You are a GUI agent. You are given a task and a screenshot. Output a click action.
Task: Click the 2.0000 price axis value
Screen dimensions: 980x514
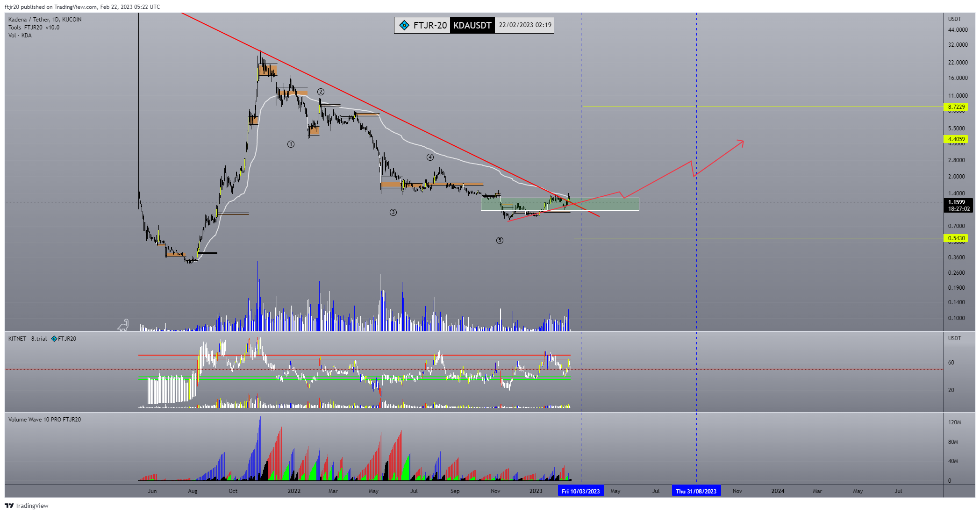click(x=956, y=177)
